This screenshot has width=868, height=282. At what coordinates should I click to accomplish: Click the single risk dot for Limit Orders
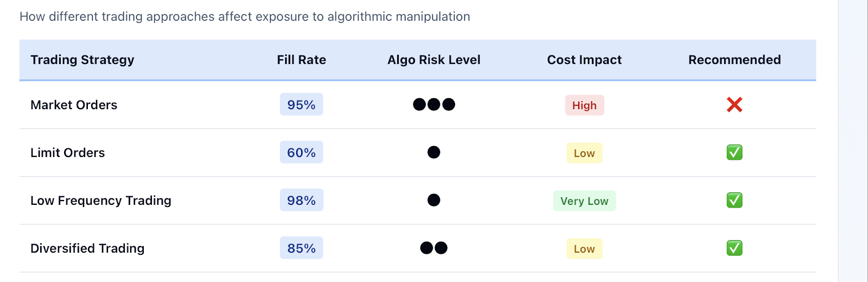click(434, 152)
